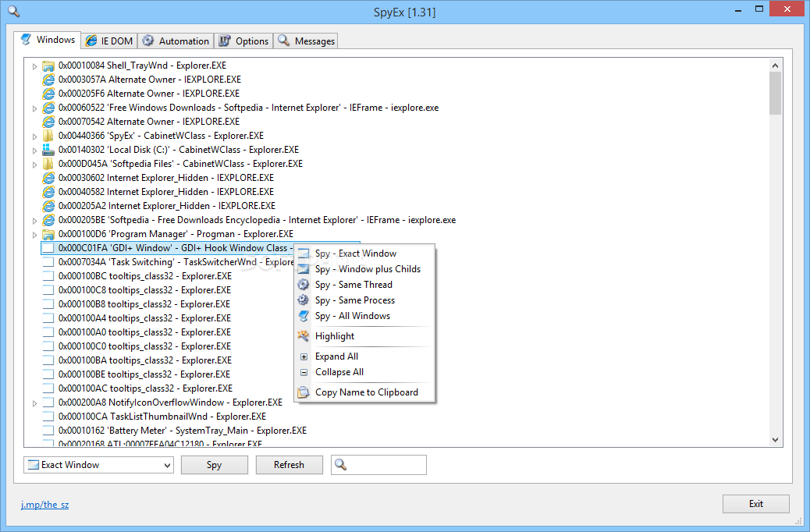Viewport: 810px width, 532px height.
Task: Expand the 'Program Manager' Progman node
Action: pos(34,235)
